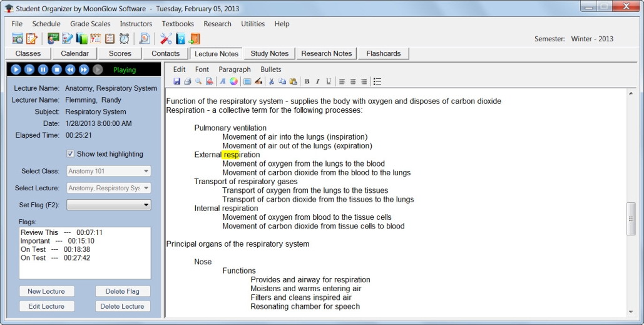Open the Textbooks menu
Viewport: 644px width, 325px height.
pyautogui.click(x=178, y=24)
